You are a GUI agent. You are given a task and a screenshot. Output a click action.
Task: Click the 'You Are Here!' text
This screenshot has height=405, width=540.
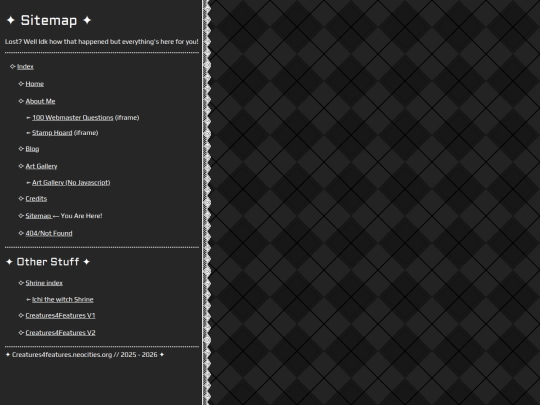pyautogui.click(x=81, y=216)
